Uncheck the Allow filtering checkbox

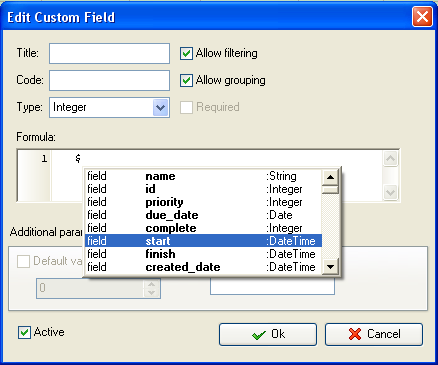186,53
